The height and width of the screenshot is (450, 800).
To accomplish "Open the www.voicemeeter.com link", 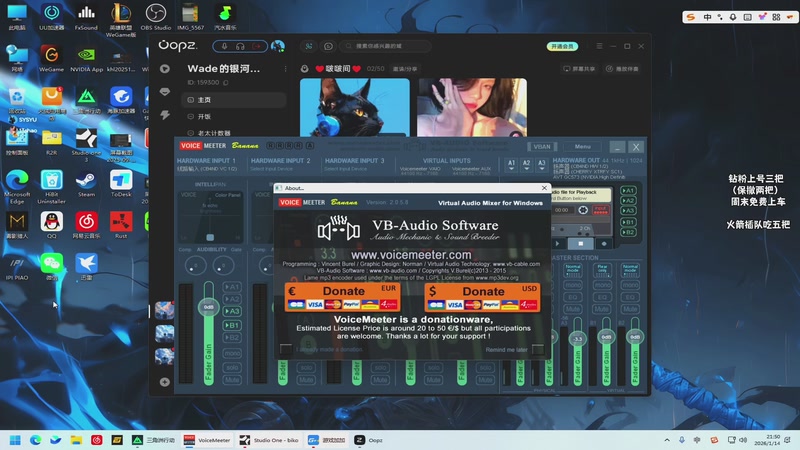I will tap(411, 254).
